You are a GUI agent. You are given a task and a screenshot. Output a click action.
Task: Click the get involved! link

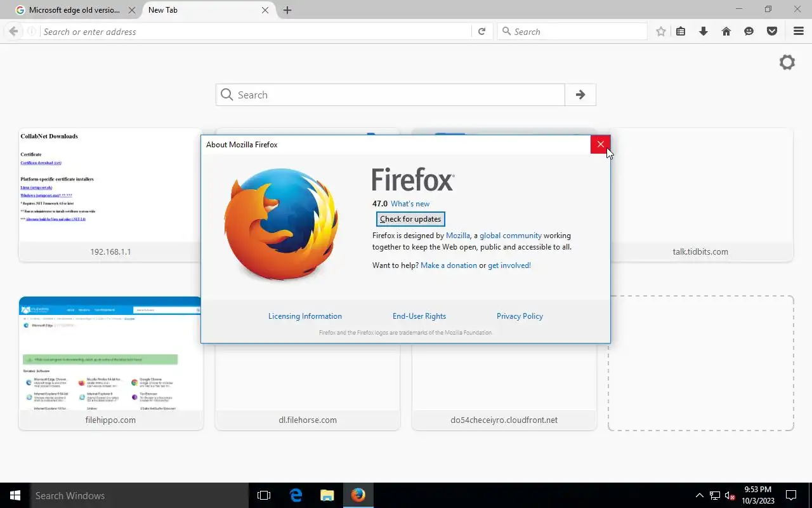(509, 265)
